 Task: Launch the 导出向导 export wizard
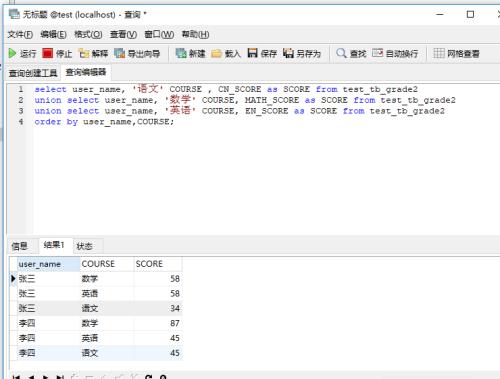pyautogui.click(x=137, y=53)
